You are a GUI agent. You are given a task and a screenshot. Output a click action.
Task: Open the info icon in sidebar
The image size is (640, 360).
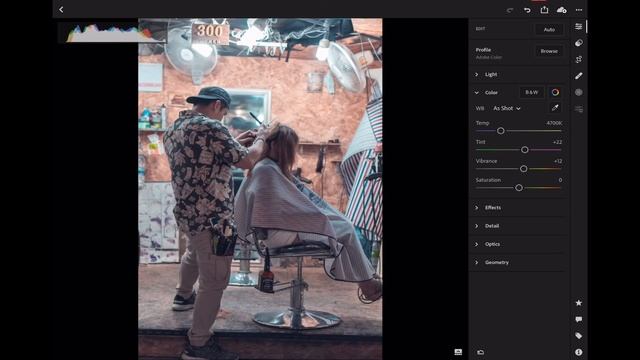[579, 352]
